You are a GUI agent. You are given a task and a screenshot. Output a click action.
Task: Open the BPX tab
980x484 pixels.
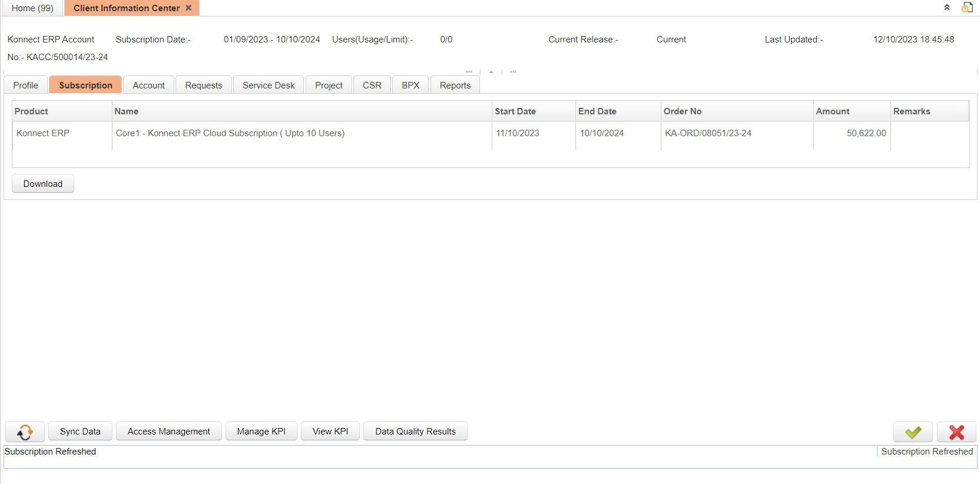(x=410, y=85)
